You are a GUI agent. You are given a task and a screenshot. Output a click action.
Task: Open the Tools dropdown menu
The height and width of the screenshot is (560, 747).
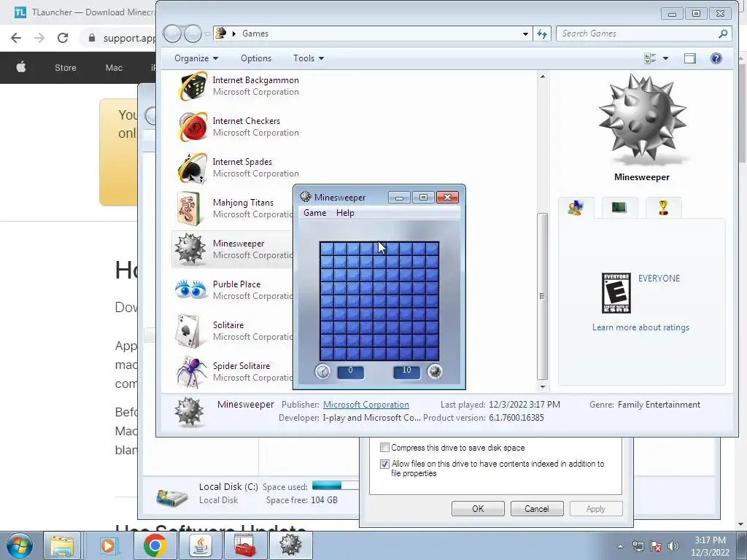pyautogui.click(x=309, y=58)
